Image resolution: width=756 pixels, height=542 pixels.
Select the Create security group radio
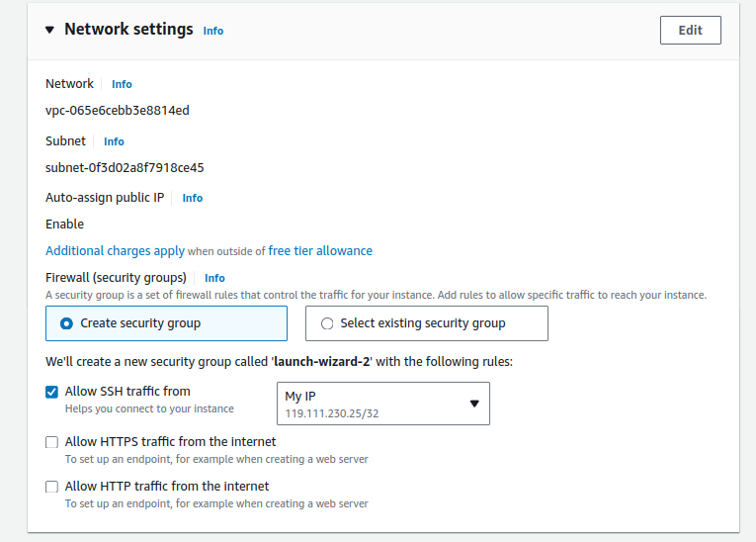[x=66, y=323]
